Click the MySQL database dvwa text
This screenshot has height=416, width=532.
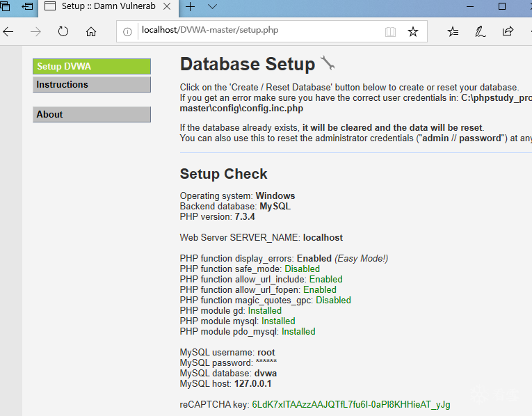point(228,374)
